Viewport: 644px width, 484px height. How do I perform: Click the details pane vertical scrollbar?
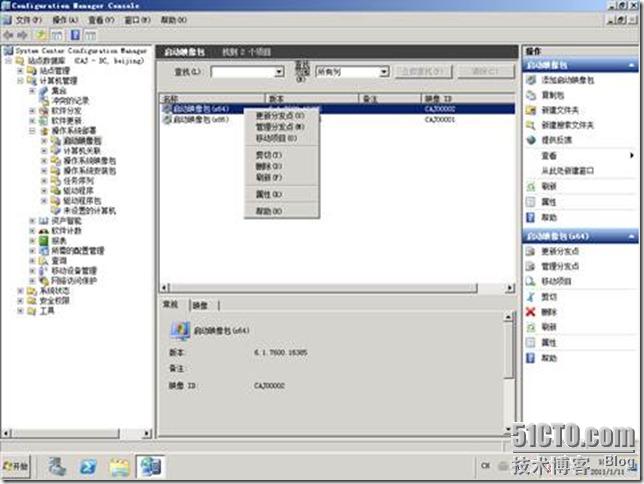pos(508,350)
